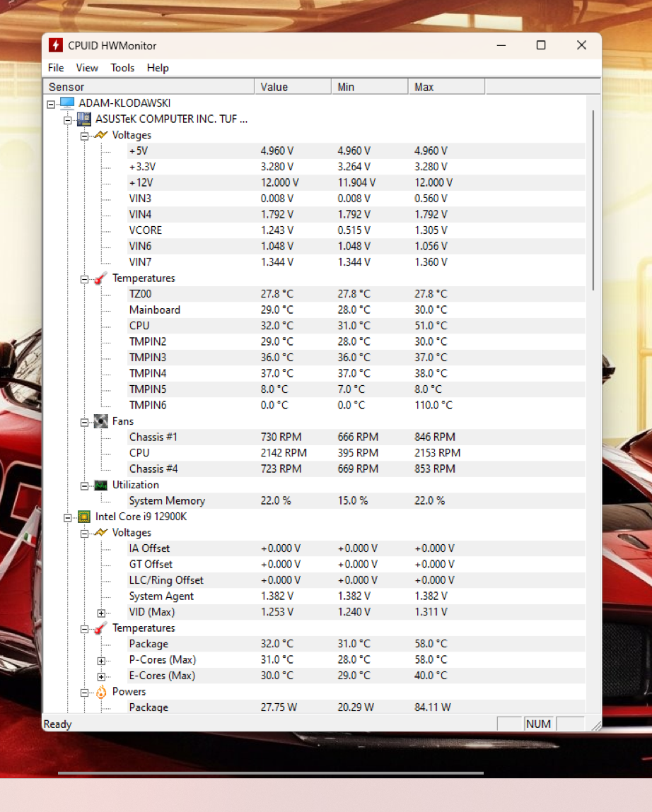652x812 pixels.
Task: Expand the VID (Max) entry
Action: tap(102, 613)
